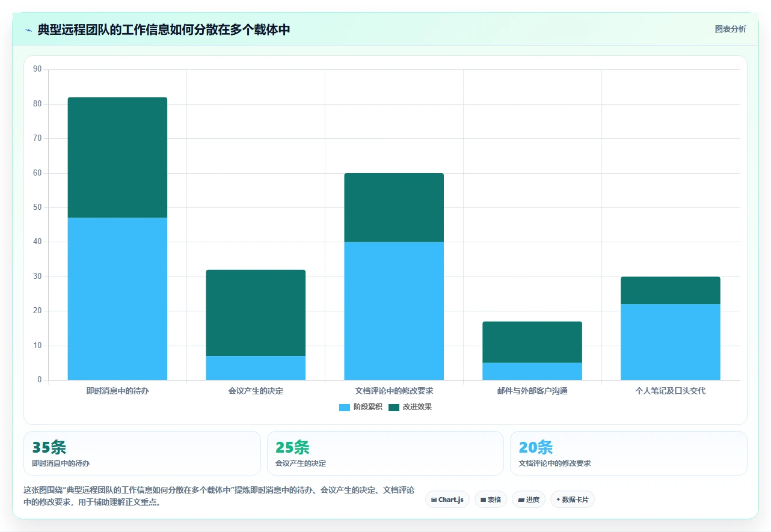Click the green bar segment for 会议产生的决定
Image resolution: width=771 pixels, height=532 pixels.
256,313
